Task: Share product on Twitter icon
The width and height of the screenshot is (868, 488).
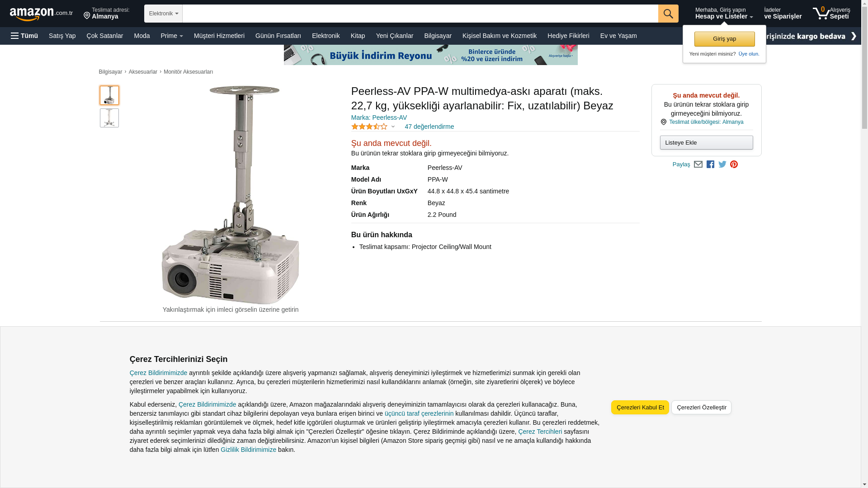Action: [722, 164]
